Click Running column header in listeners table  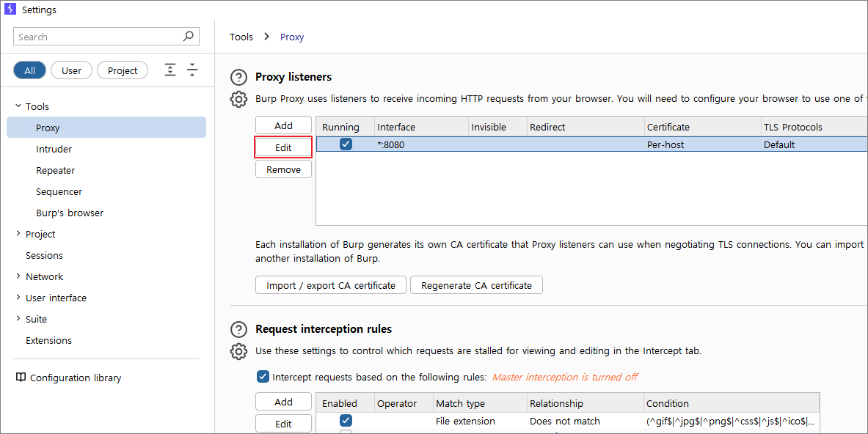click(346, 127)
